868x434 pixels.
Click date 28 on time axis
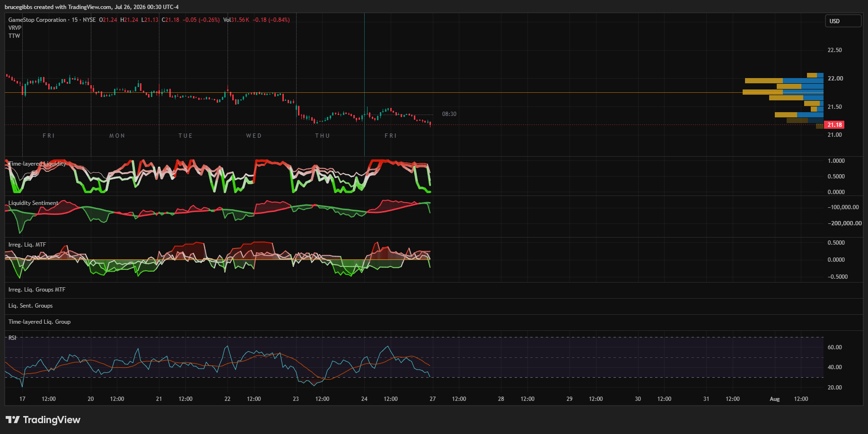(x=501, y=399)
